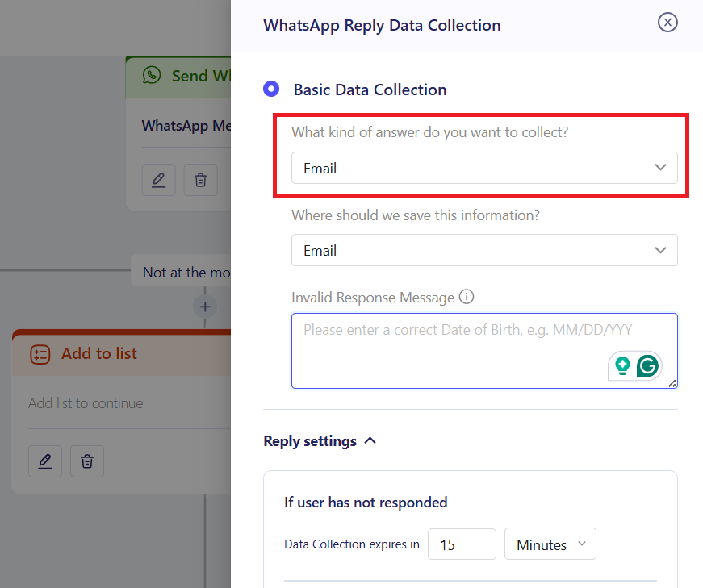Open the save information dropdown
Image resolution: width=703 pixels, height=588 pixels.
(484, 250)
